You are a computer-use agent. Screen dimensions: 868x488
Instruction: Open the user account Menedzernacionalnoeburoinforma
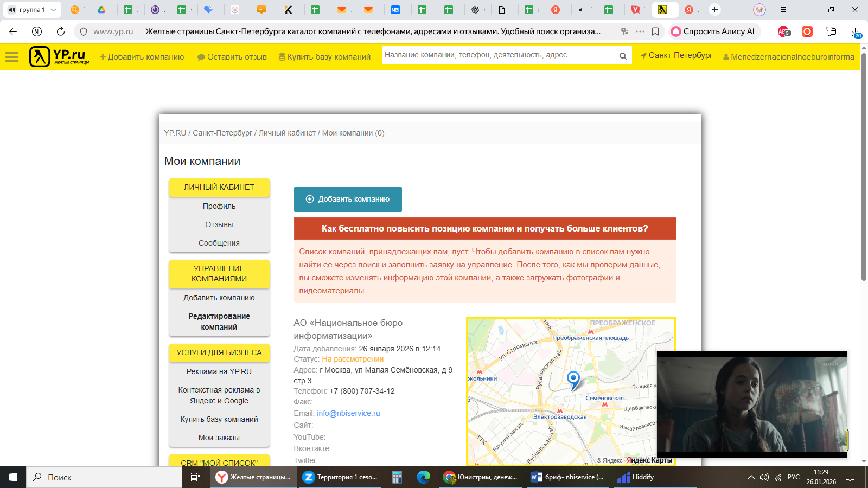click(789, 56)
